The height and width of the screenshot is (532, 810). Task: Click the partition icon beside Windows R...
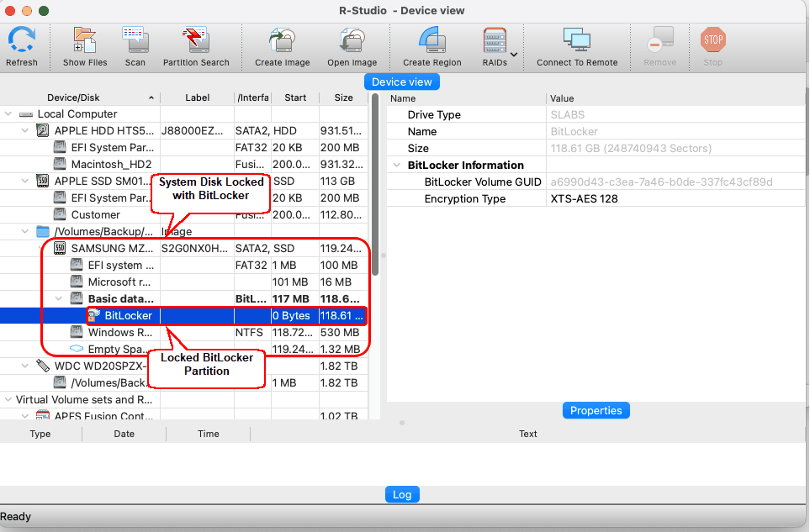(77, 332)
